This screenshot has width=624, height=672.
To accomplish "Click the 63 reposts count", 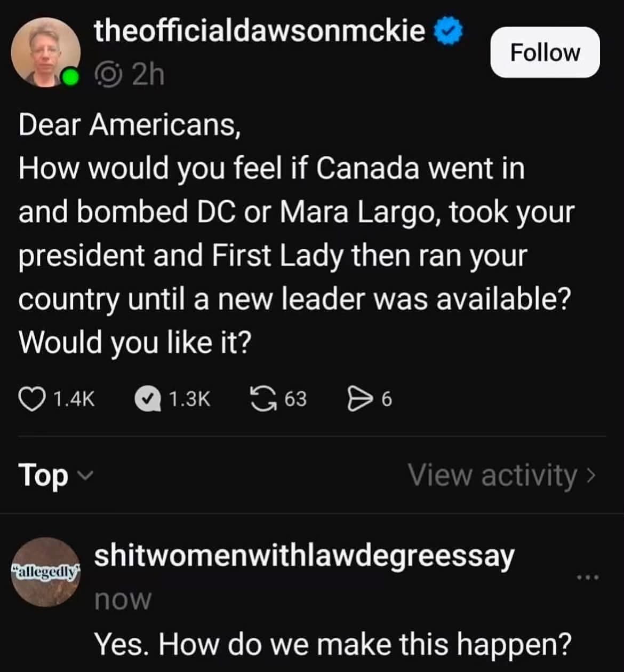I will [295, 399].
